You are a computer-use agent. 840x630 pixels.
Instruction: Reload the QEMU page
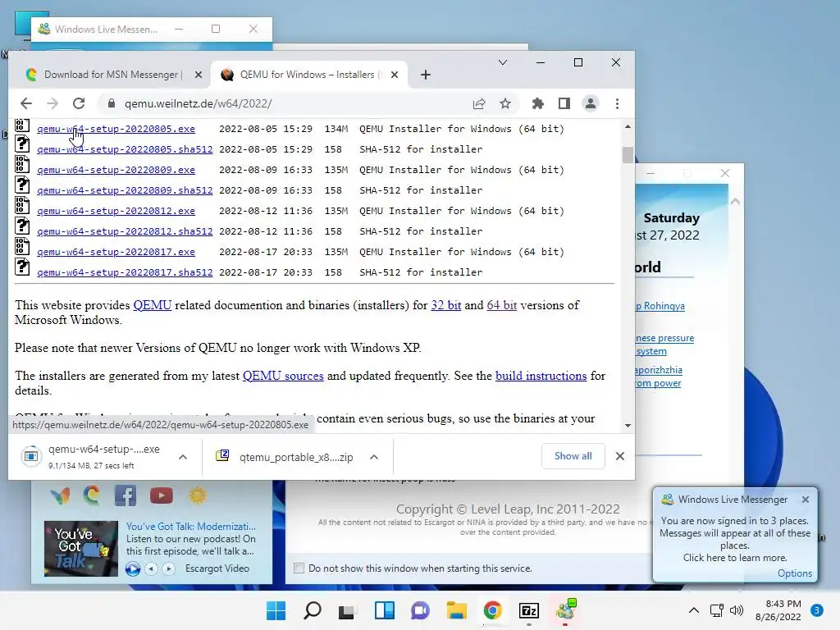click(x=79, y=103)
